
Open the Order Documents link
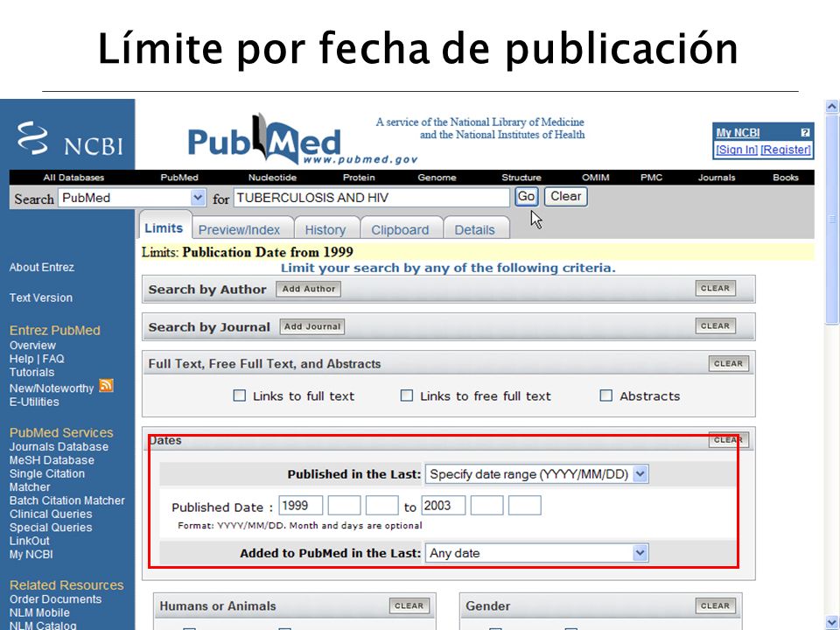55,599
